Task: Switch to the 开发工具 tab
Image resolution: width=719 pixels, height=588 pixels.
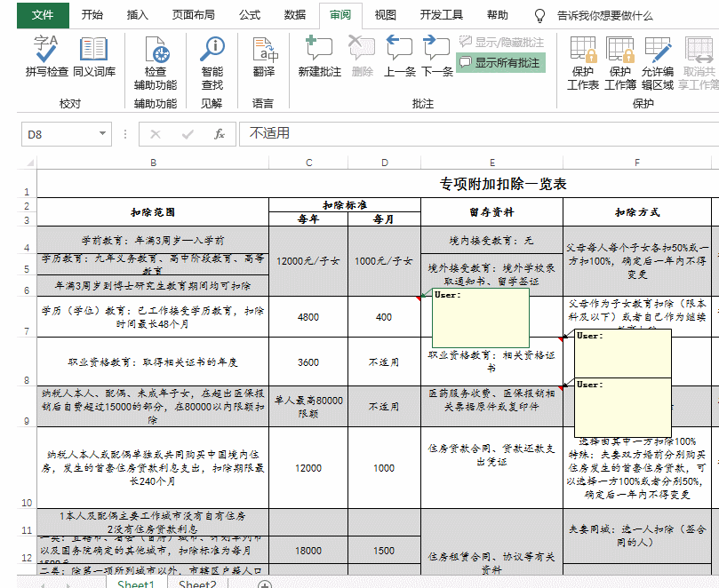Action: click(x=442, y=15)
